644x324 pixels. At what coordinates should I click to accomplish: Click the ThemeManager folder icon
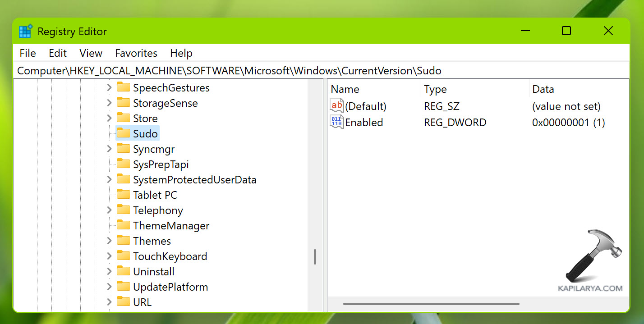123,226
